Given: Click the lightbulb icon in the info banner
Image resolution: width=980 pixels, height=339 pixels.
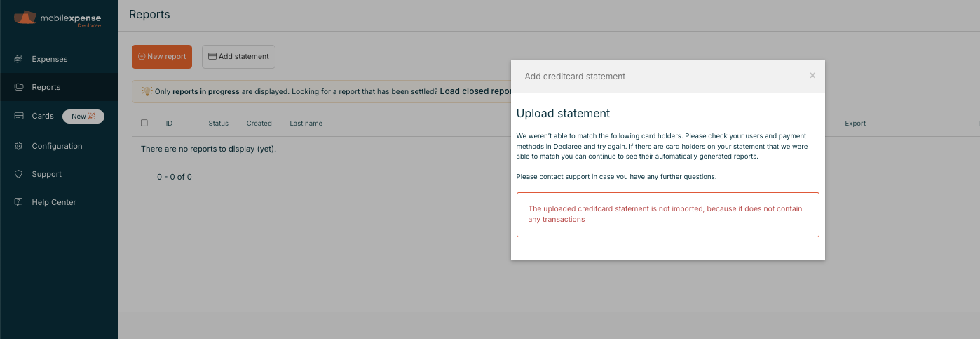Looking at the screenshot, I should click(147, 91).
